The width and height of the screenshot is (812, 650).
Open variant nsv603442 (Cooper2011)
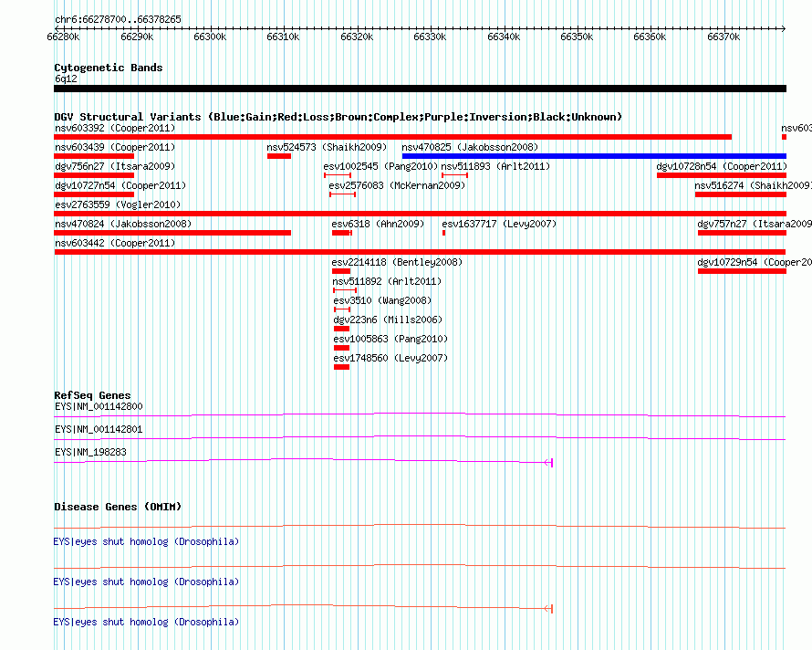pos(115,243)
